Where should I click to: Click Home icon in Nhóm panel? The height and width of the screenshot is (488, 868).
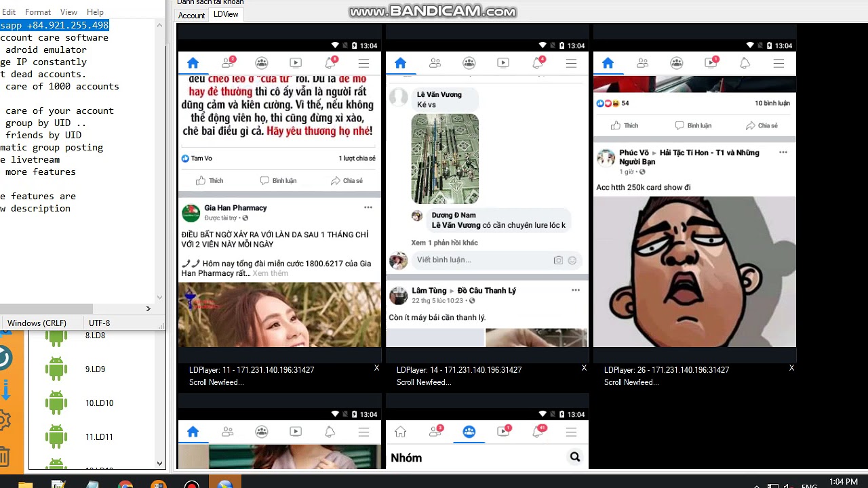[401, 432]
